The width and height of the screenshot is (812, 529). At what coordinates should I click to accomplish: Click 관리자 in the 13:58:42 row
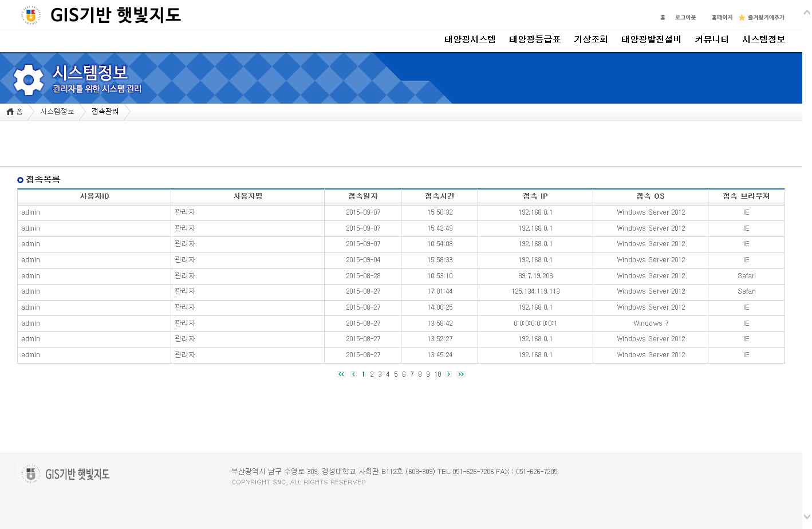point(185,323)
